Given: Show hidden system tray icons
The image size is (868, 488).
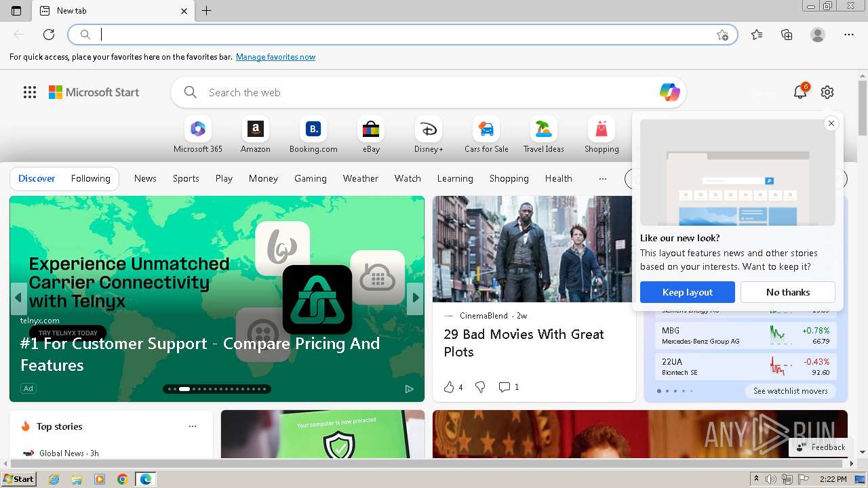Looking at the screenshot, I should pos(756,479).
